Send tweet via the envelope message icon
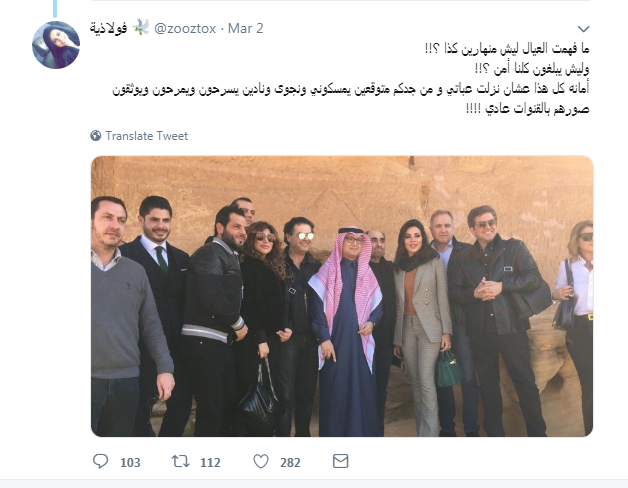Screen dimensions: 628x488 pyautogui.click(x=340, y=461)
